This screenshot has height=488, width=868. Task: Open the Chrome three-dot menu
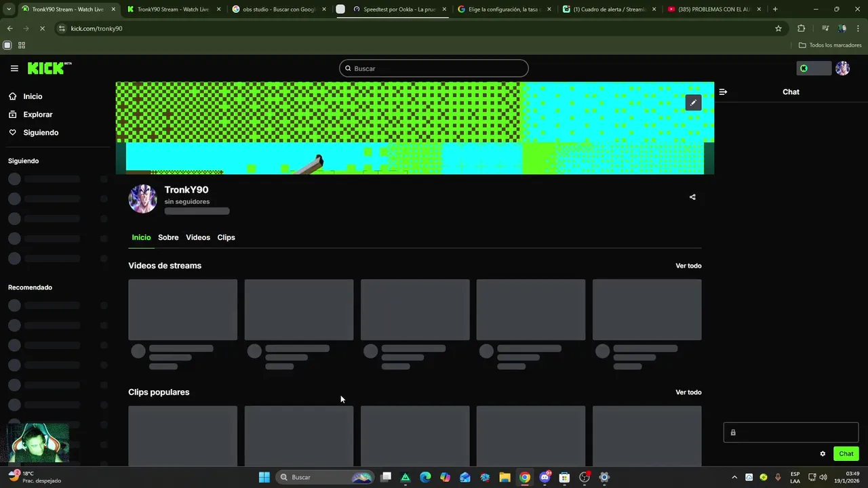pyautogui.click(x=859, y=28)
